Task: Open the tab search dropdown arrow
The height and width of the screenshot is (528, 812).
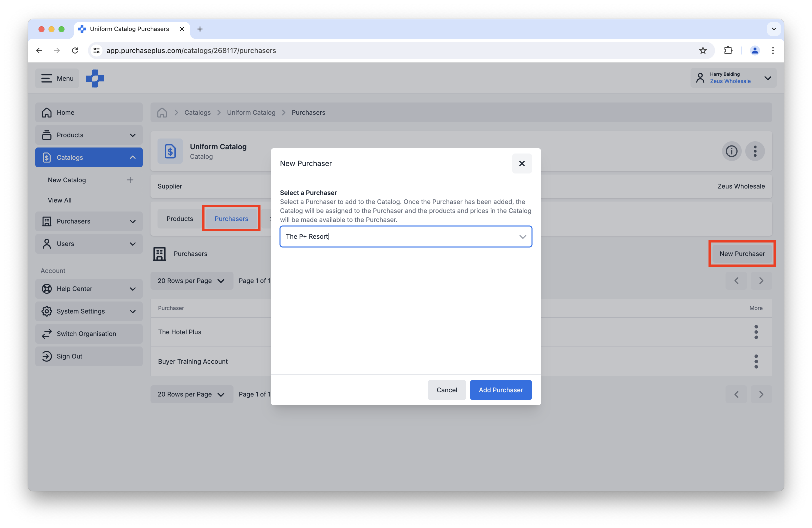Action: click(x=774, y=29)
